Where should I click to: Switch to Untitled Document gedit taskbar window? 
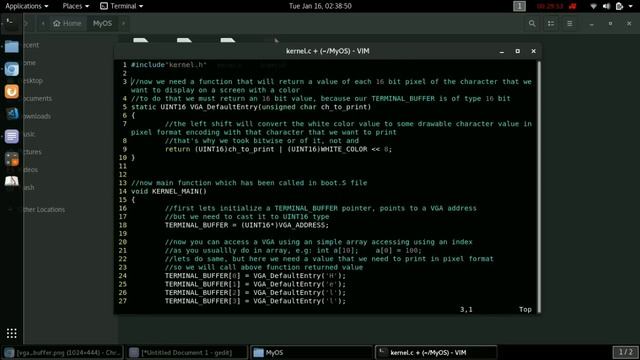(186, 353)
